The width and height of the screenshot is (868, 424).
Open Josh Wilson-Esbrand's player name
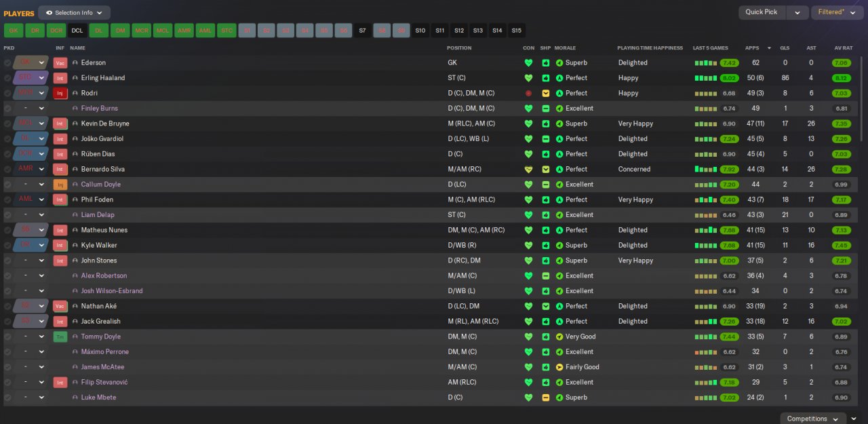click(x=112, y=291)
